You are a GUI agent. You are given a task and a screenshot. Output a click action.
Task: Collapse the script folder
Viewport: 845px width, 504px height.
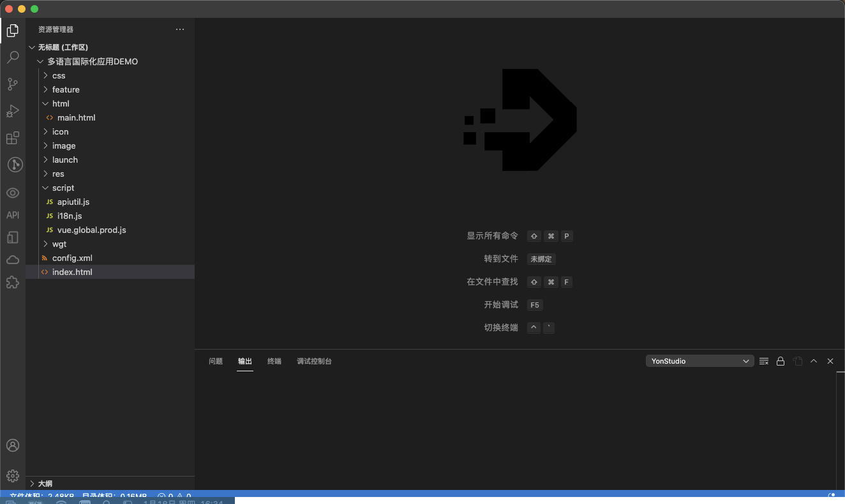[x=63, y=188]
